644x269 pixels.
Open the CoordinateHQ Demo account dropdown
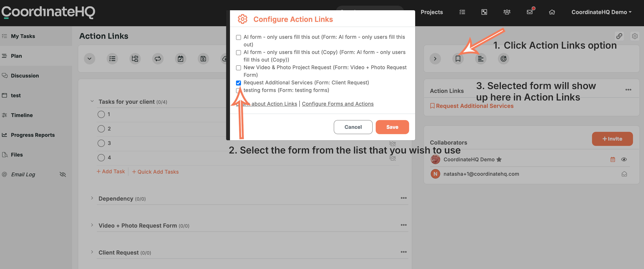click(601, 12)
